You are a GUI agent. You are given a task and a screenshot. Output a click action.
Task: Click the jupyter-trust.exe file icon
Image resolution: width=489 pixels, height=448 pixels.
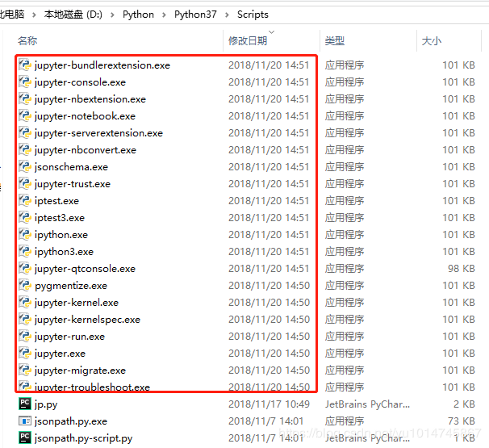(x=25, y=183)
